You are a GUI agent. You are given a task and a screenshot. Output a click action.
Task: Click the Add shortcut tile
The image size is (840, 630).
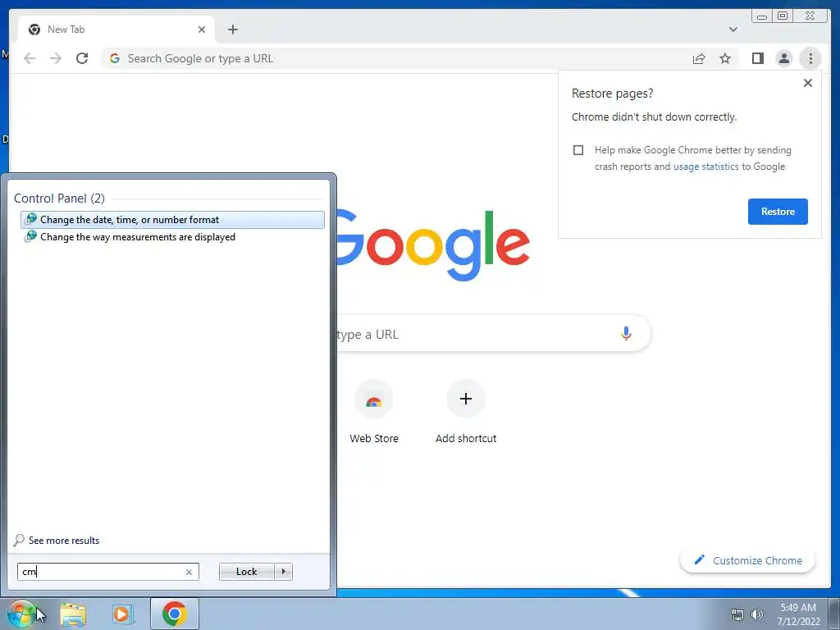click(x=466, y=412)
